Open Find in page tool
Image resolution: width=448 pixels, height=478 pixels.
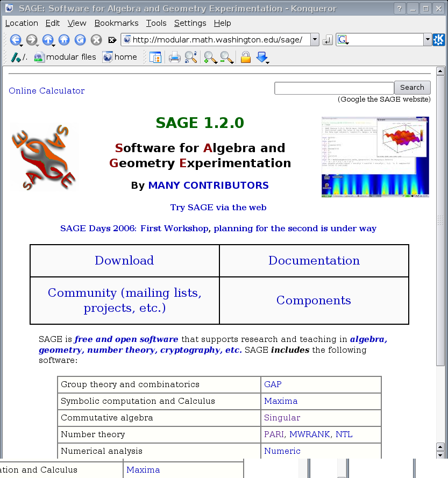point(191,58)
